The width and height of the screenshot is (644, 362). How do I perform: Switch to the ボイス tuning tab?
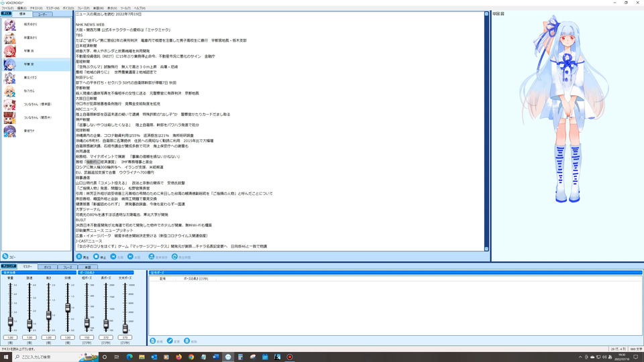(47, 267)
